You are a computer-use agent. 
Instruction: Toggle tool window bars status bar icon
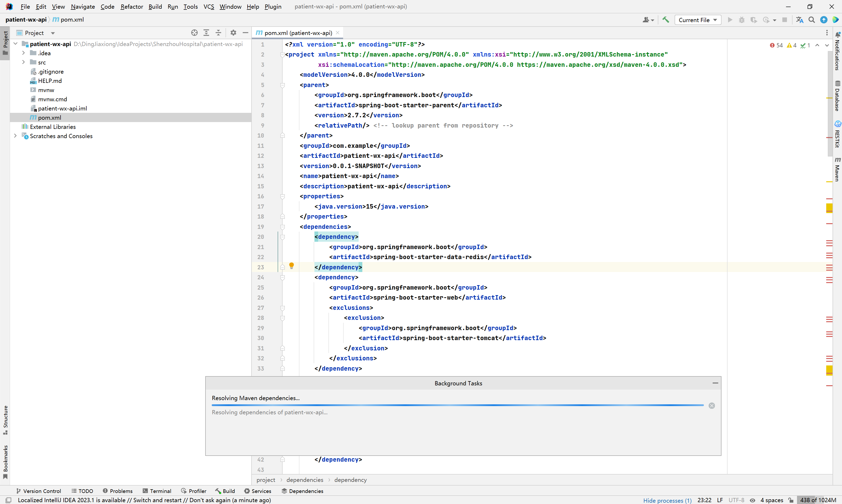coord(8,500)
